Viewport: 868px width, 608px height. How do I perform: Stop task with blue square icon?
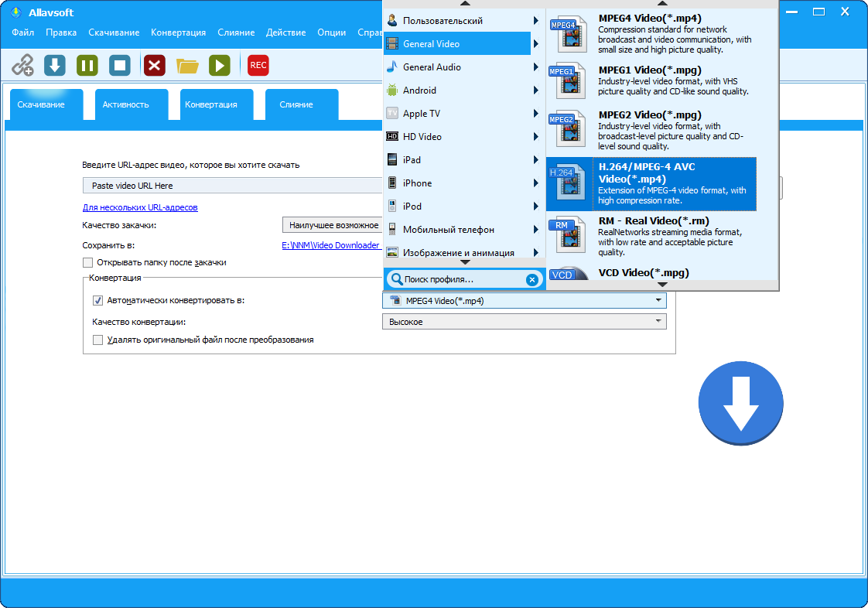point(120,65)
